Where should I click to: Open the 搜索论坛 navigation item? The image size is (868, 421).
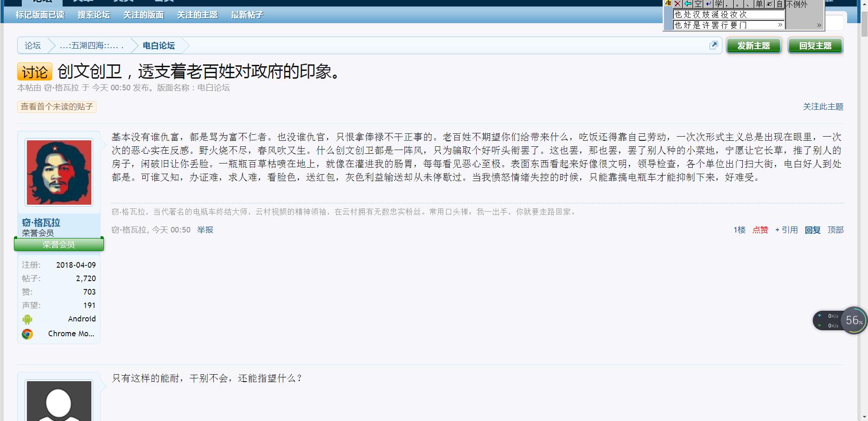[94, 15]
